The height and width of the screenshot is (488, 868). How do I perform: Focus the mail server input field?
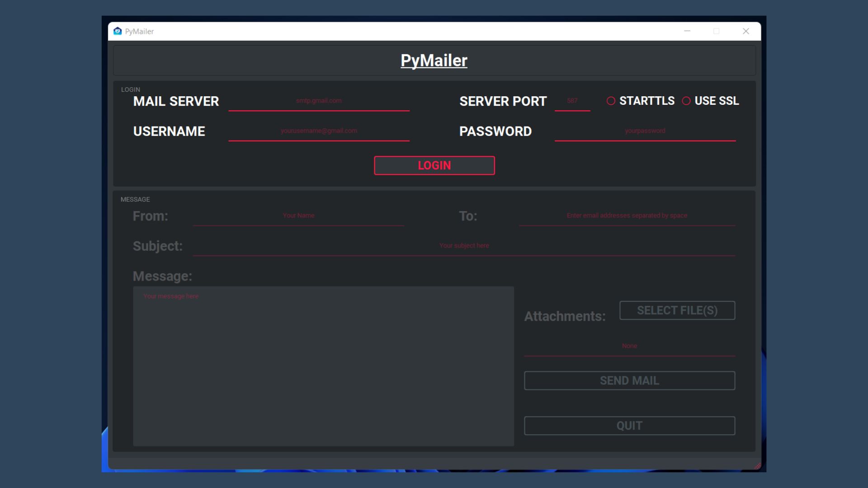(319, 101)
